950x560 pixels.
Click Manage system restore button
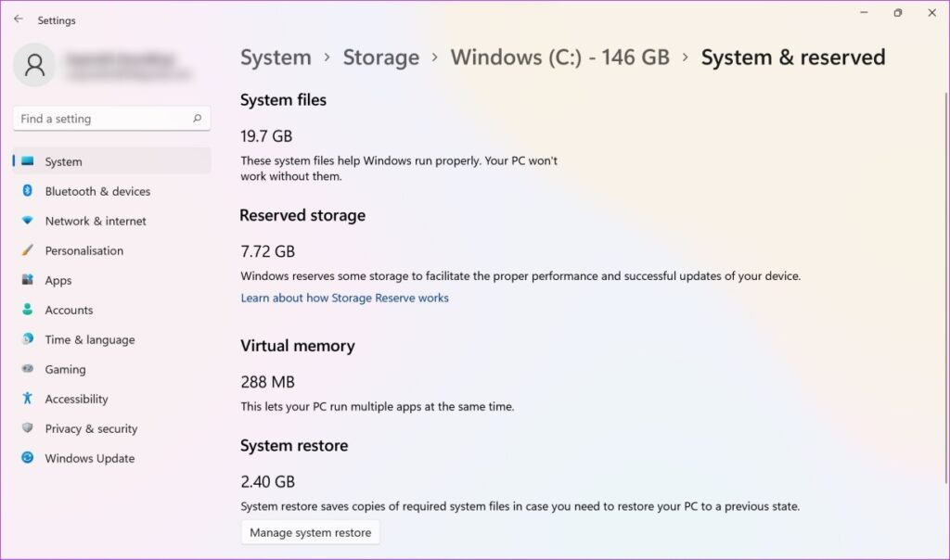(310, 532)
